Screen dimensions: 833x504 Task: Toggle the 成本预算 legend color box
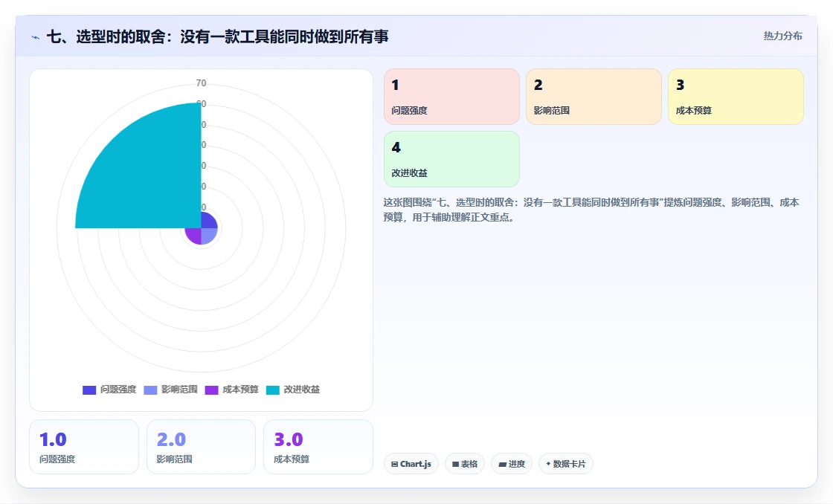coord(211,390)
